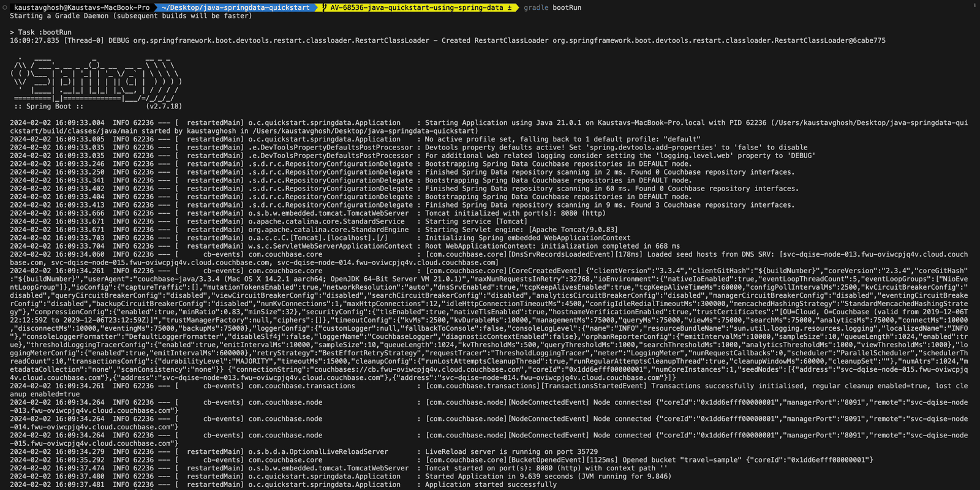The width and height of the screenshot is (980, 490).
Task: Click 'Initializing Spring embedded WebApplicationContext' message
Action: coord(527,238)
